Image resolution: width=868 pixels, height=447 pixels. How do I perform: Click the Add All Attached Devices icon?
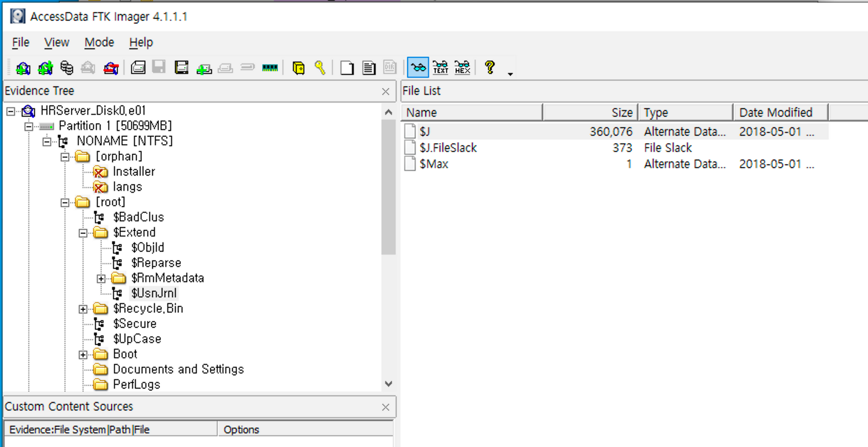click(45, 68)
